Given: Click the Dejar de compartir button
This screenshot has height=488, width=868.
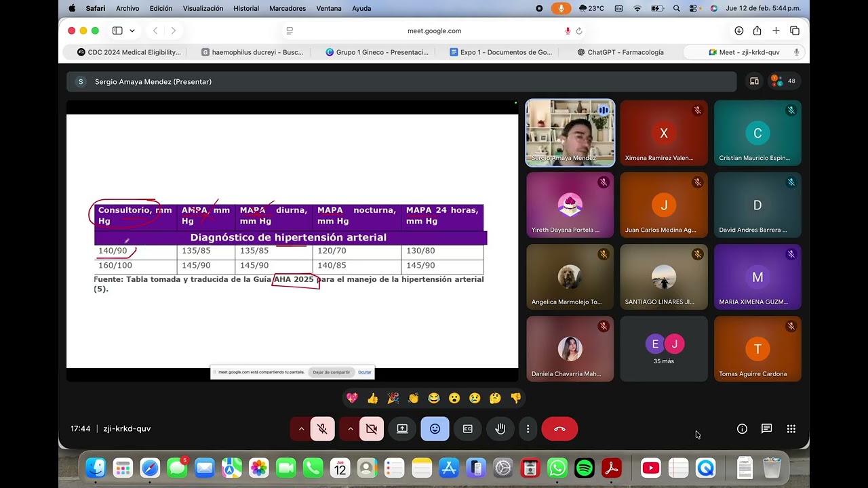Looking at the screenshot, I should [x=331, y=372].
